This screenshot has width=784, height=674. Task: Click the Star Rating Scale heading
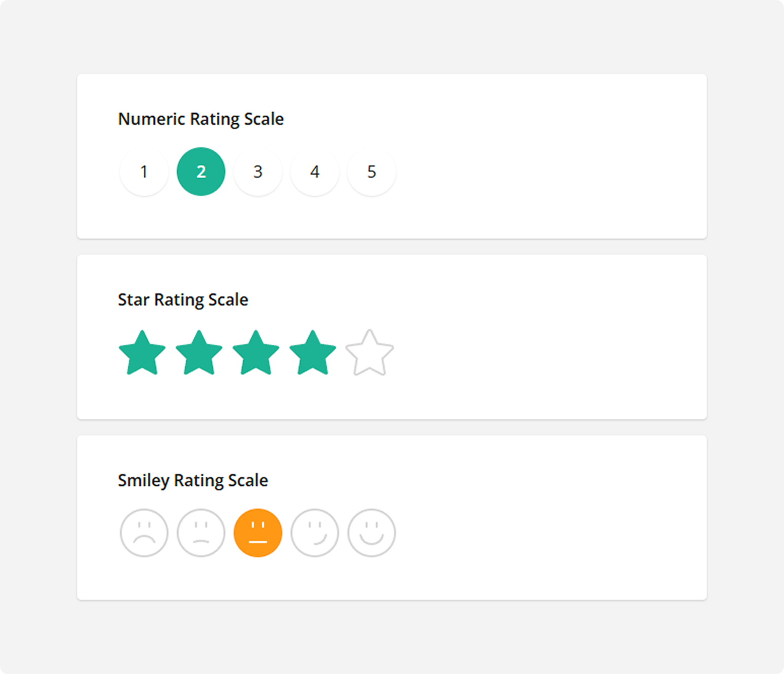pyautogui.click(x=183, y=299)
